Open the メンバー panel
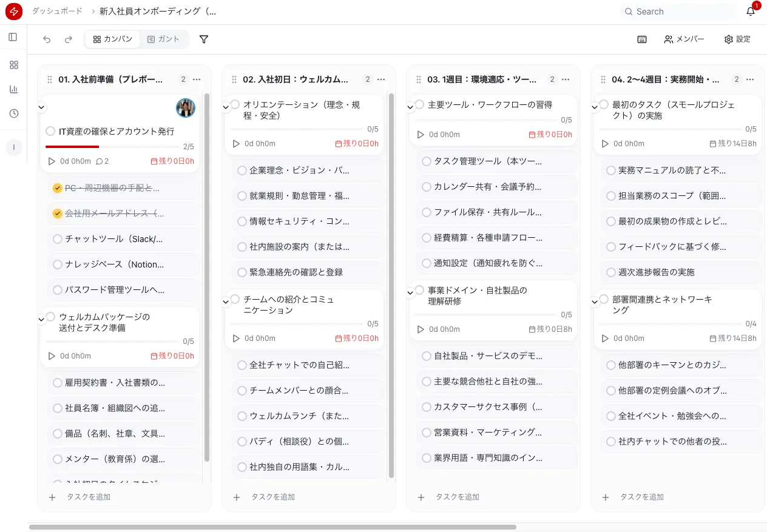Image resolution: width=767 pixels, height=532 pixels. [684, 39]
